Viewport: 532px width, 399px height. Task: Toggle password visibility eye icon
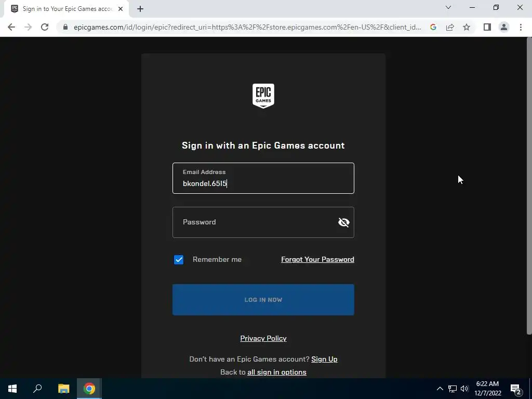click(344, 222)
